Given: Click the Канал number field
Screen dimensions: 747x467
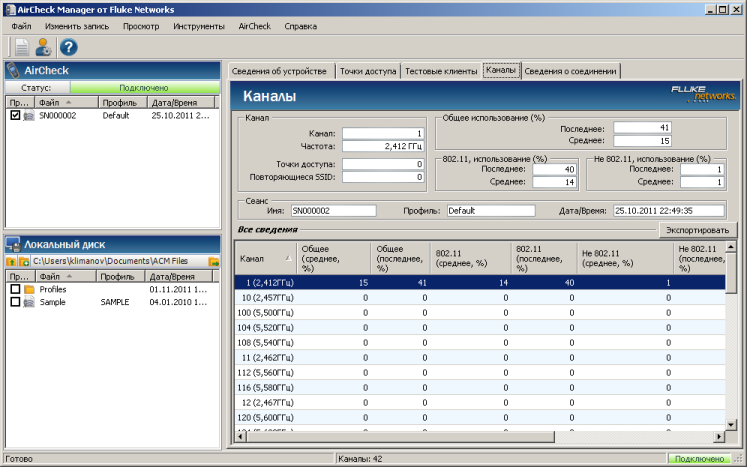Looking at the screenshot, I should click(x=383, y=133).
